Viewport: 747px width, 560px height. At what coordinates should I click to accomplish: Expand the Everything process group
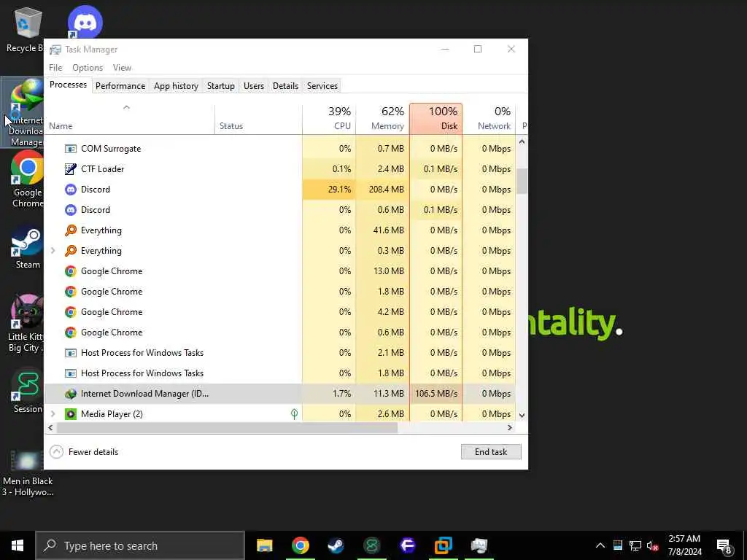pyautogui.click(x=53, y=251)
